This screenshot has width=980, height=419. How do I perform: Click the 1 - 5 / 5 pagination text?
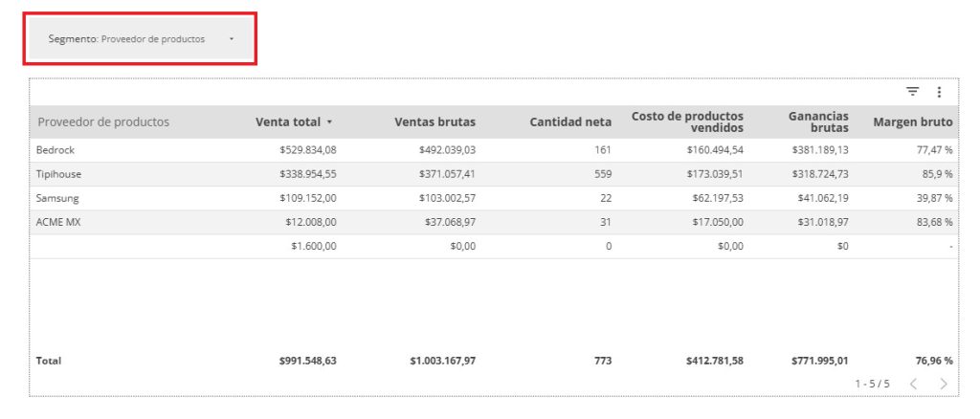pos(872,384)
